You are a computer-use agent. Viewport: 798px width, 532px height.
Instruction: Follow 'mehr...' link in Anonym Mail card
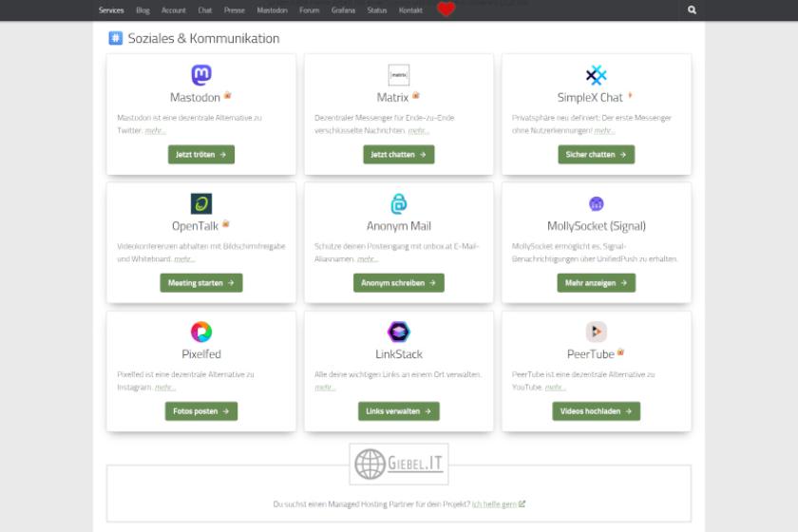coord(368,259)
